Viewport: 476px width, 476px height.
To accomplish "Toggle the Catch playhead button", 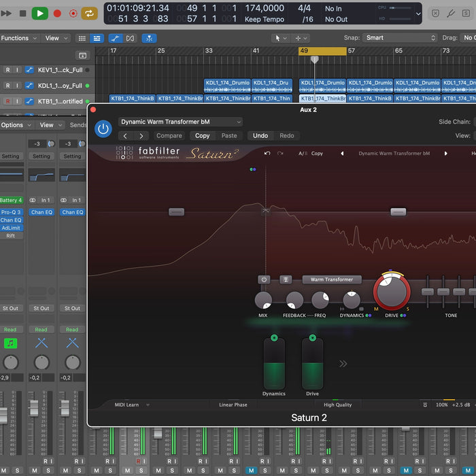I will (x=149, y=38).
